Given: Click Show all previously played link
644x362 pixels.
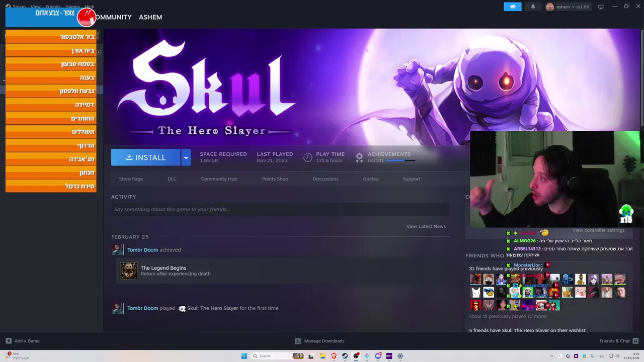Looking at the screenshot, I should point(508,316).
